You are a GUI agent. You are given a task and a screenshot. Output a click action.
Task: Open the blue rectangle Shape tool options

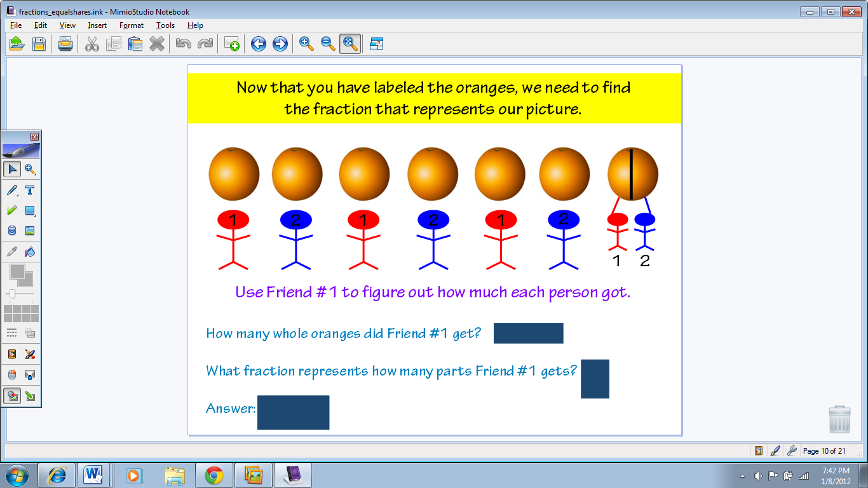(x=30, y=210)
